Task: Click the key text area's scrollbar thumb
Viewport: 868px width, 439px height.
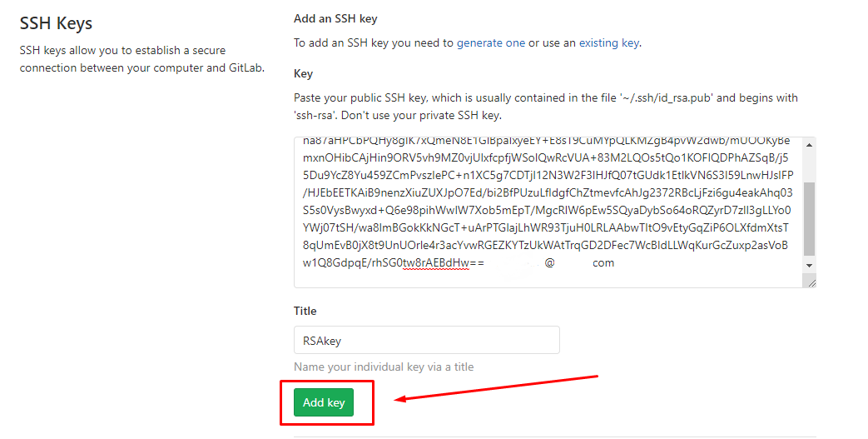Action: 809,218
